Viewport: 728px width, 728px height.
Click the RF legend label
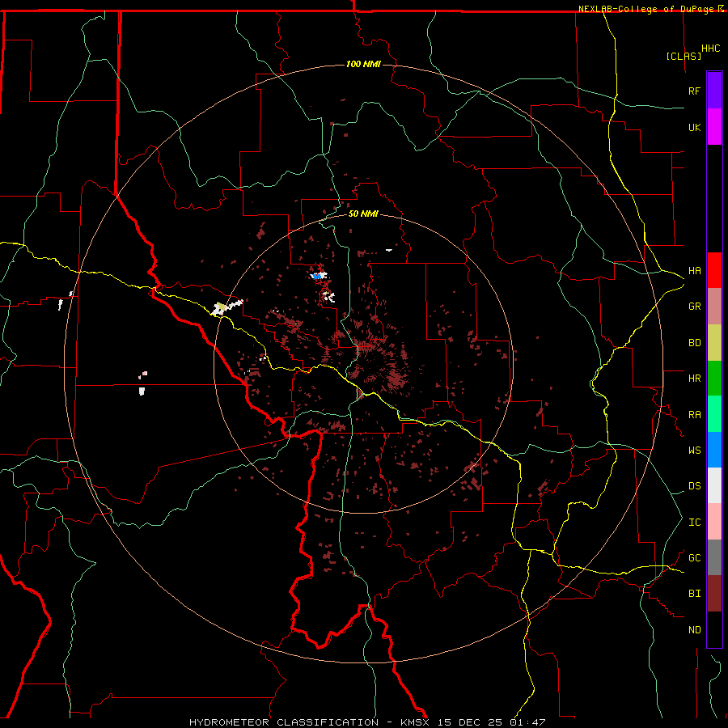point(694,91)
